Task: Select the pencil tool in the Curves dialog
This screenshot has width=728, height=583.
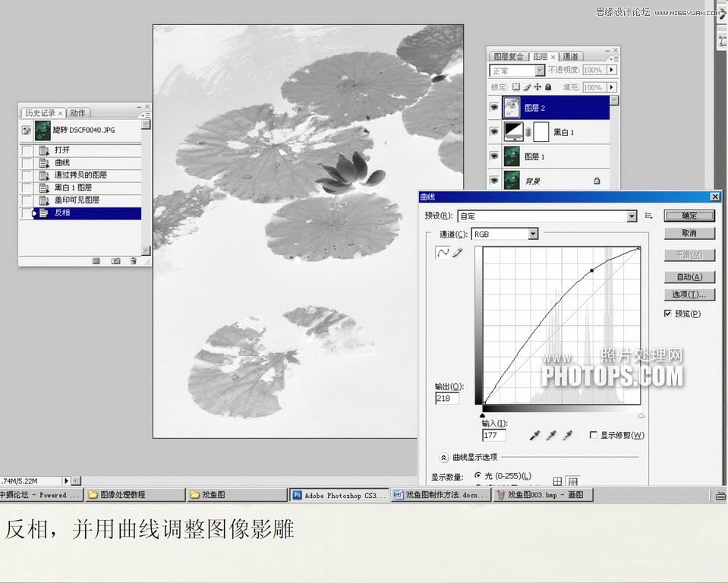Action: (457, 251)
